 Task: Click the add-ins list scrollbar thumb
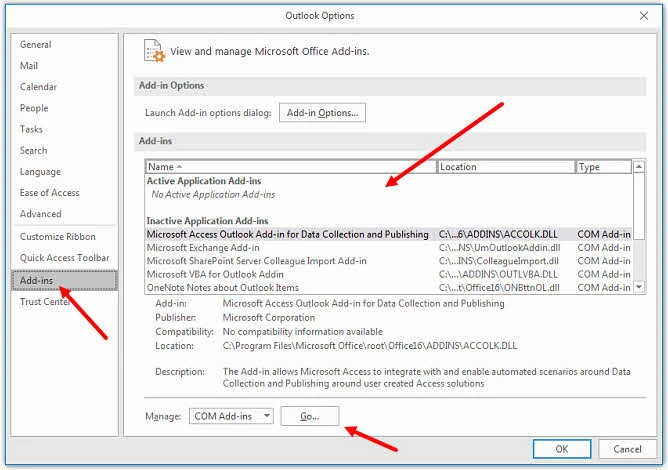[639, 207]
